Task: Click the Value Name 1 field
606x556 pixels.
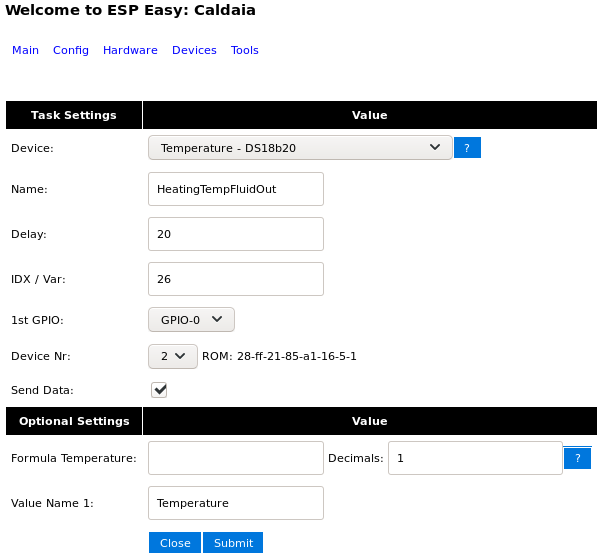Action: click(x=236, y=503)
